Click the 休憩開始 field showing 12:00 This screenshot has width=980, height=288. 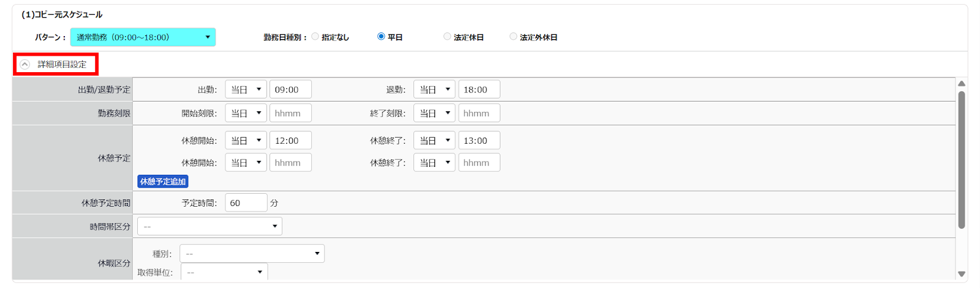click(290, 140)
